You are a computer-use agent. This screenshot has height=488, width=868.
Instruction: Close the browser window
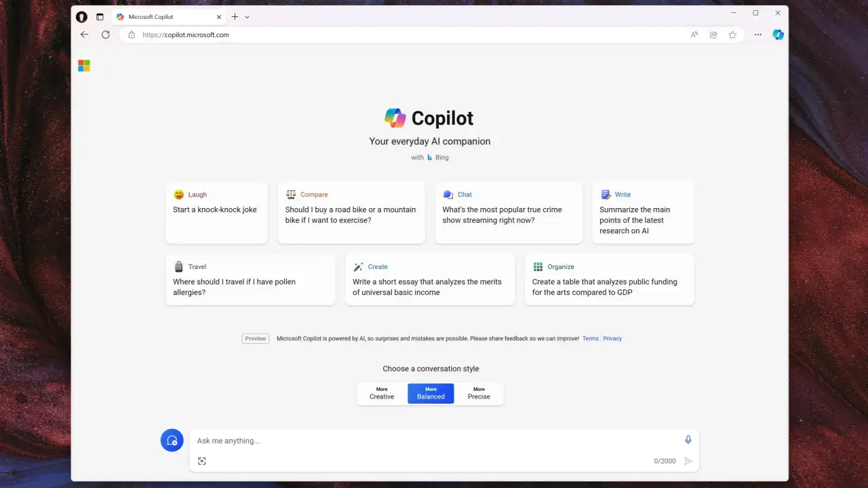point(777,13)
